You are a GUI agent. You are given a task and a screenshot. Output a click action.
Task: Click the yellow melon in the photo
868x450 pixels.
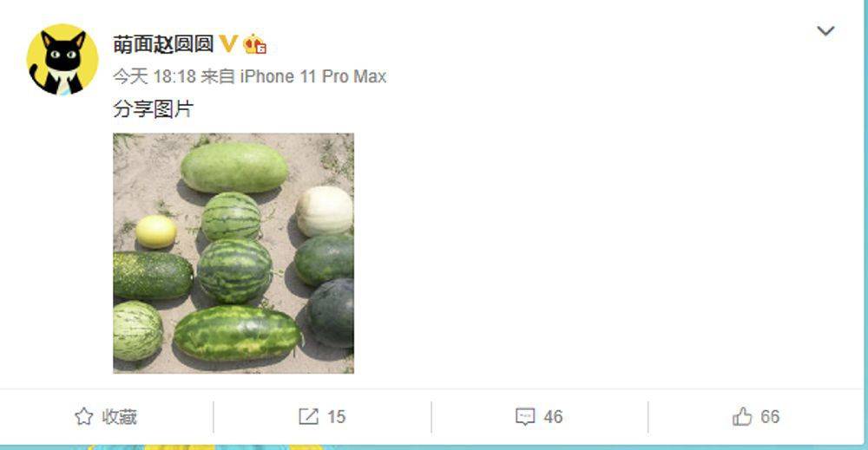coord(156,232)
